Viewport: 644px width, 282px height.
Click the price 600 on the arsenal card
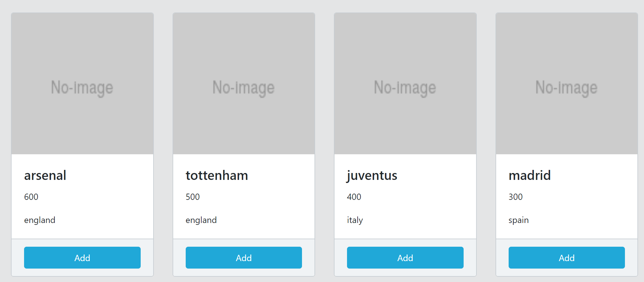click(31, 197)
